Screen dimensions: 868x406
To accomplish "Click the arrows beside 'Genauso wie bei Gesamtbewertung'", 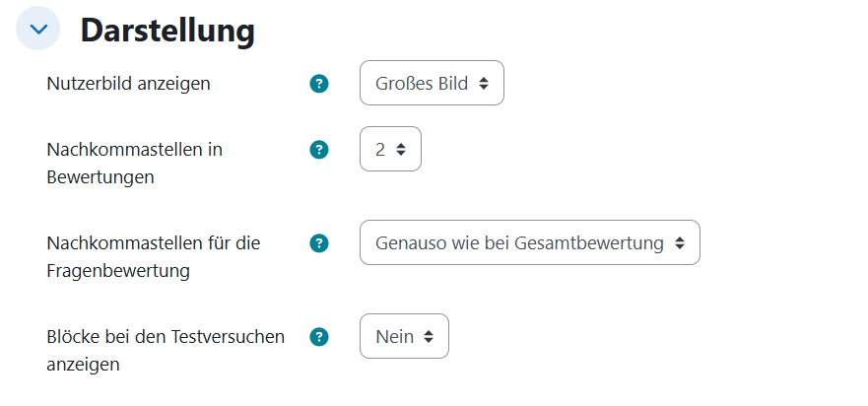I will coord(680,243).
